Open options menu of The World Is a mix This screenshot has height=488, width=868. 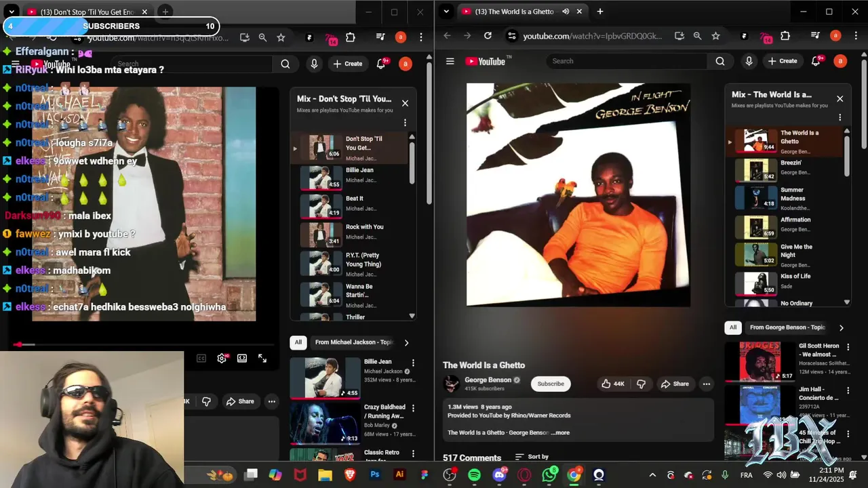tap(840, 117)
